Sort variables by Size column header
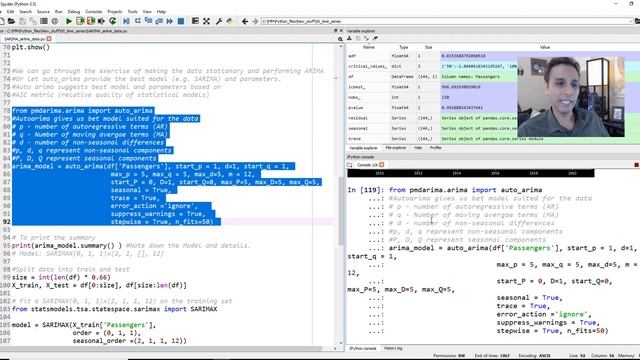This screenshot has height=360, width=640. tap(428, 47)
